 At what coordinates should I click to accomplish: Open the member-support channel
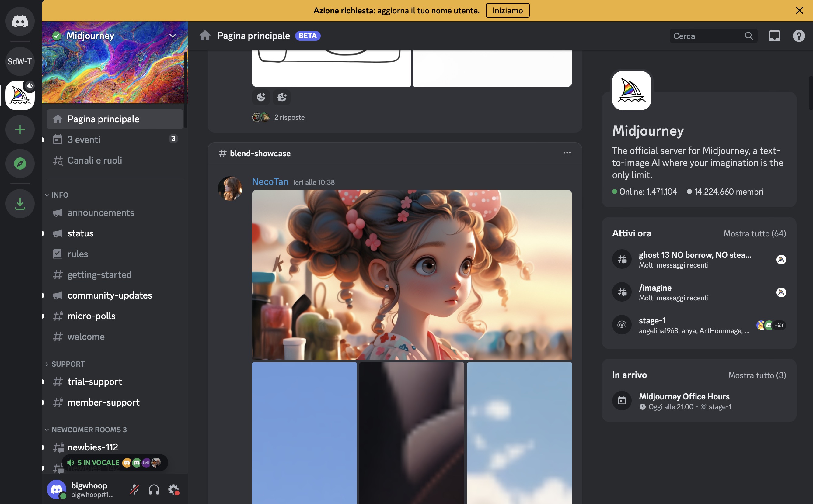(x=115, y=402)
